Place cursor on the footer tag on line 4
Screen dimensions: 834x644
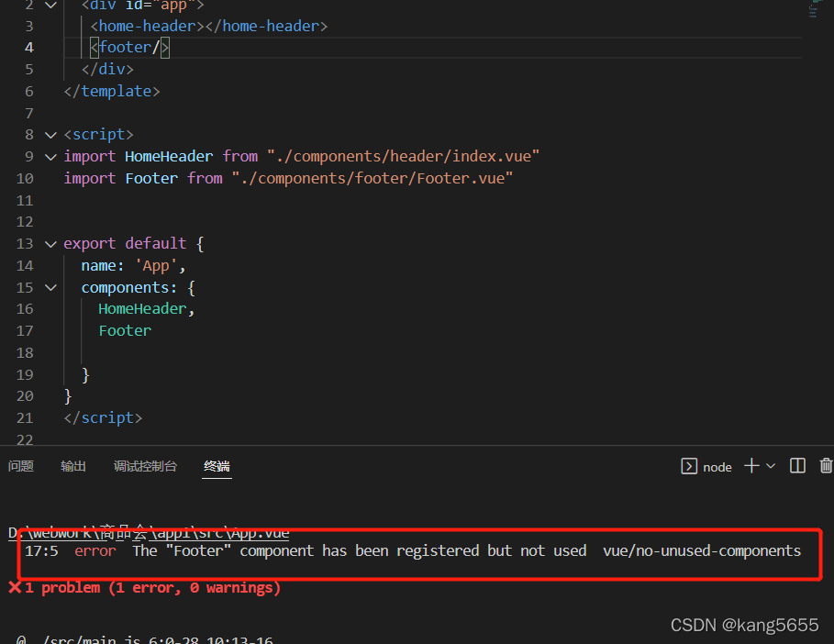pos(129,48)
